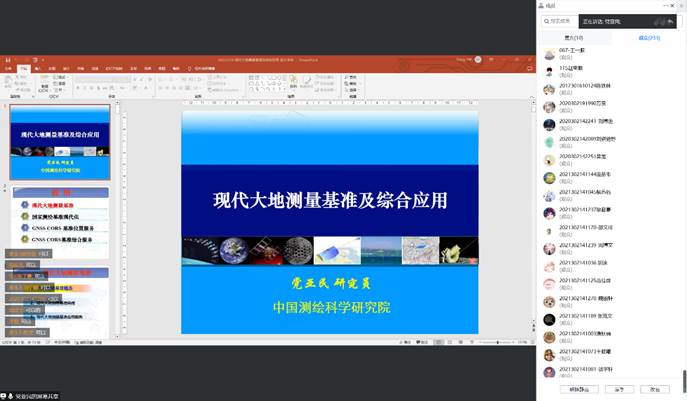This screenshot has width=687, height=401.
Task: Switch to Normal view in the status bar
Action: (x=439, y=342)
